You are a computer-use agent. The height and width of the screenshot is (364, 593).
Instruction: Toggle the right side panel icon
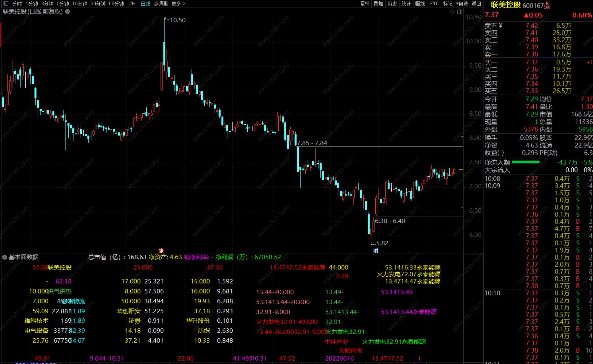[460, 12]
